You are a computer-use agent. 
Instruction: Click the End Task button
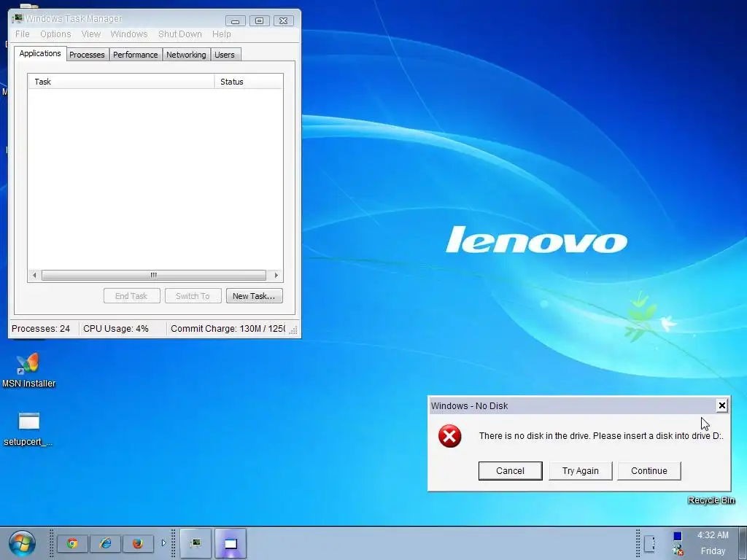click(x=131, y=296)
